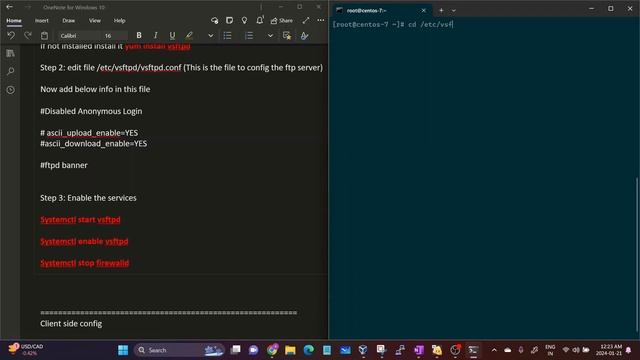Viewport: 640px width, 360px height.
Task: Open the Windows Start menu
Action: point(123,350)
